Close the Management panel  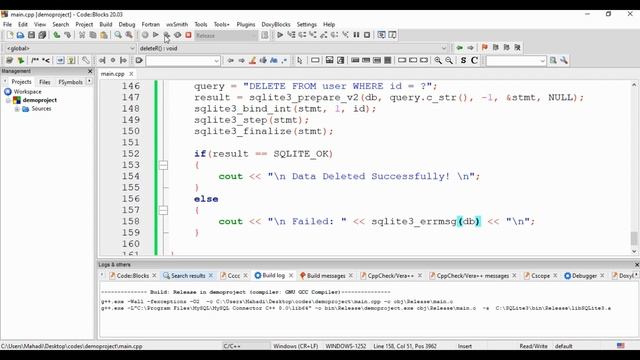coord(90,71)
